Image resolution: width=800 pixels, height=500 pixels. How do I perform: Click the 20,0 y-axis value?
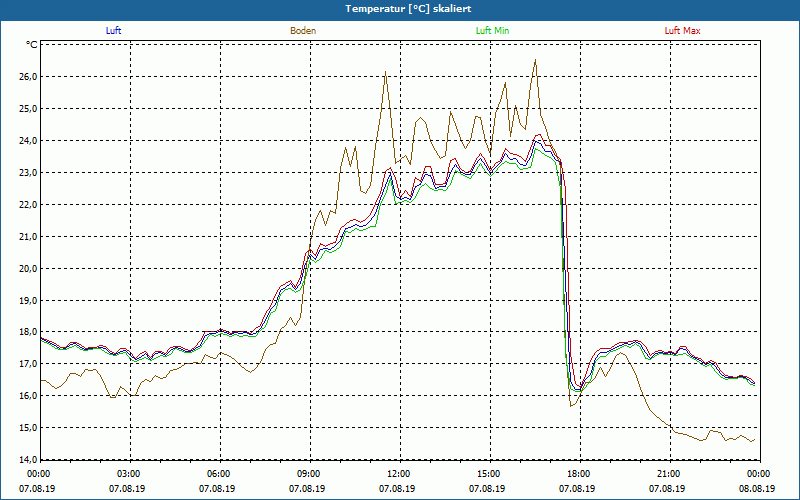click(x=29, y=268)
